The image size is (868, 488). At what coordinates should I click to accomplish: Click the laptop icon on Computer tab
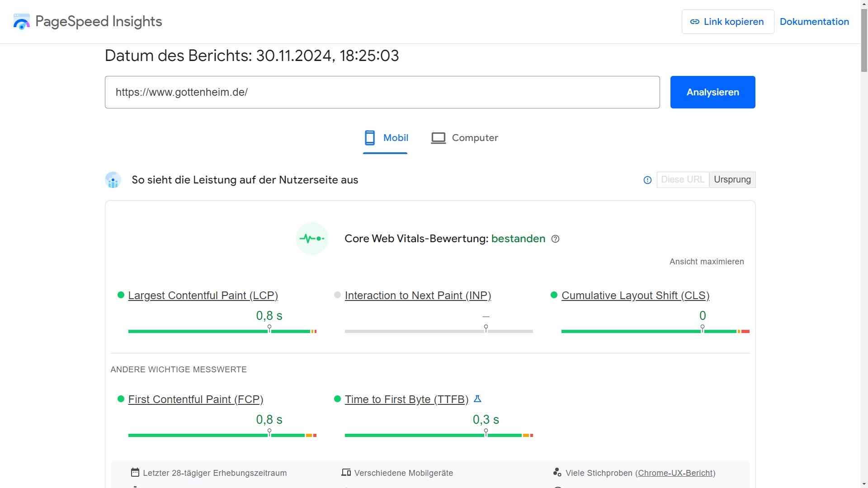click(438, 138)
